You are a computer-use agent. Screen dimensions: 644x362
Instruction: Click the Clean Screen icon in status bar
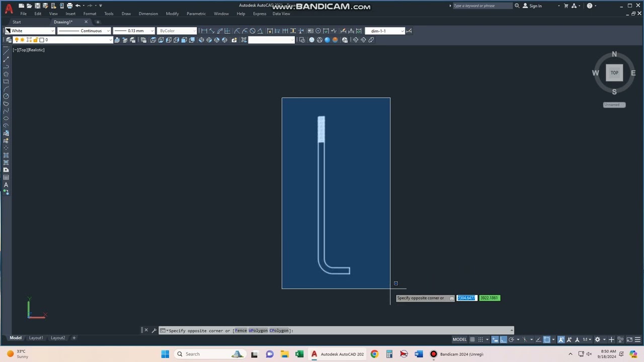click(x=629, y=339)
